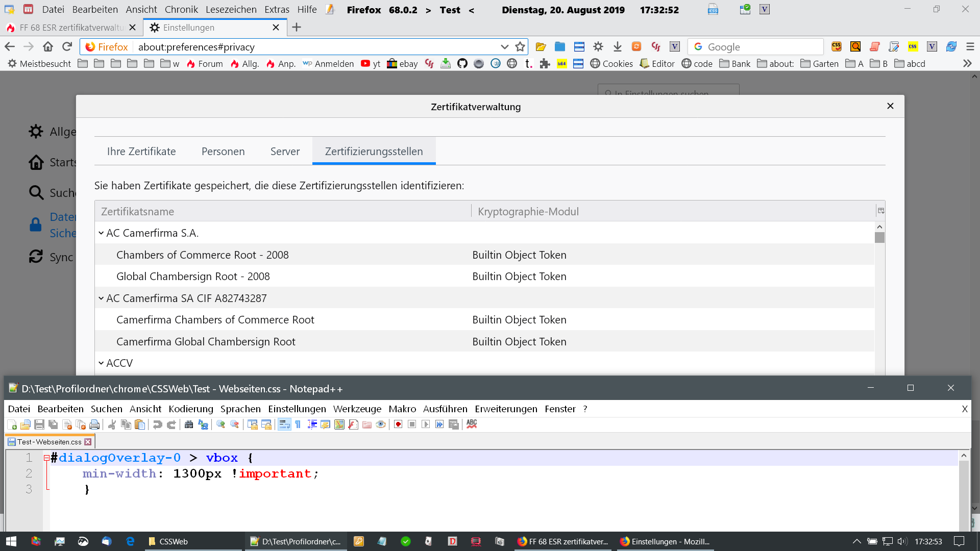The height and width of the screenshot is (551, 980).
Task: Click the spell check ABC icon
Action: [472, 424]
